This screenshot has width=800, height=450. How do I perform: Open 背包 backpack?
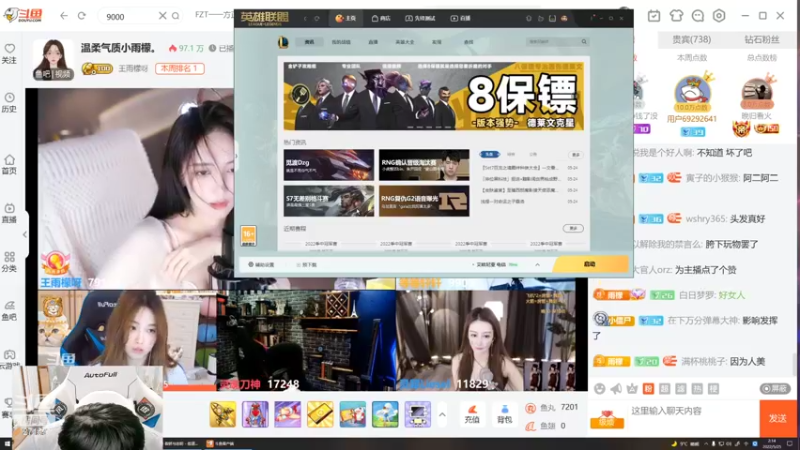pos(504,414)
